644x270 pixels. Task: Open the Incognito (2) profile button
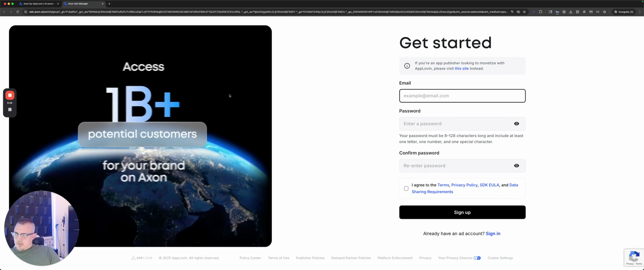click(624, 12)
